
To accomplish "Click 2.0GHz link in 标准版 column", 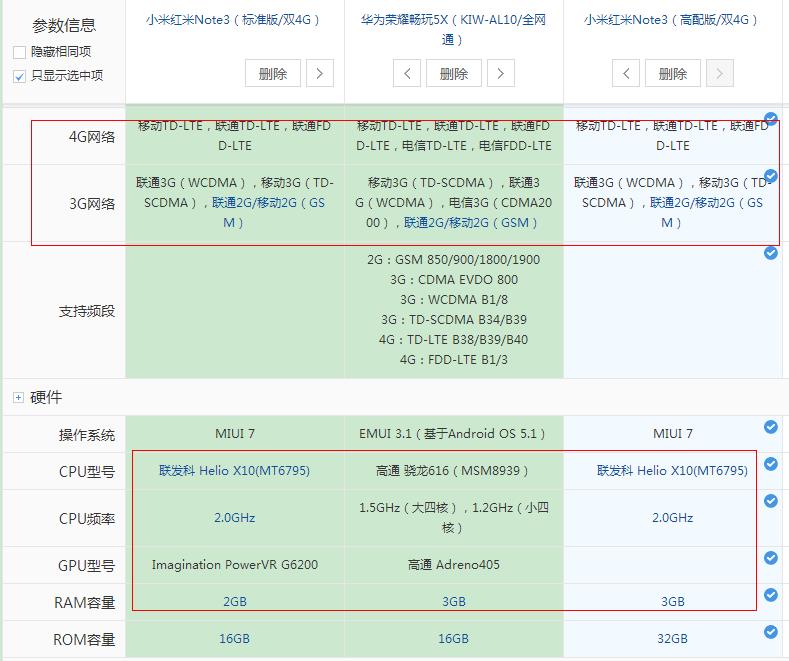I will point(234,518).
